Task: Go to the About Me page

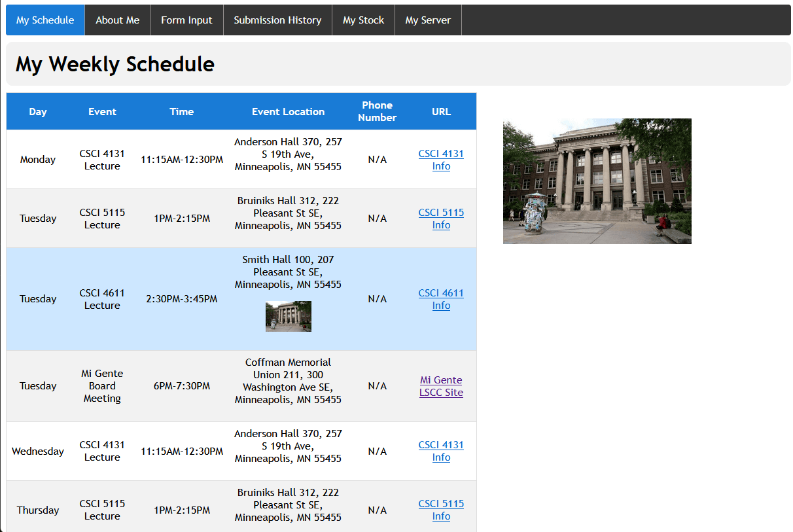Action: 117,20
